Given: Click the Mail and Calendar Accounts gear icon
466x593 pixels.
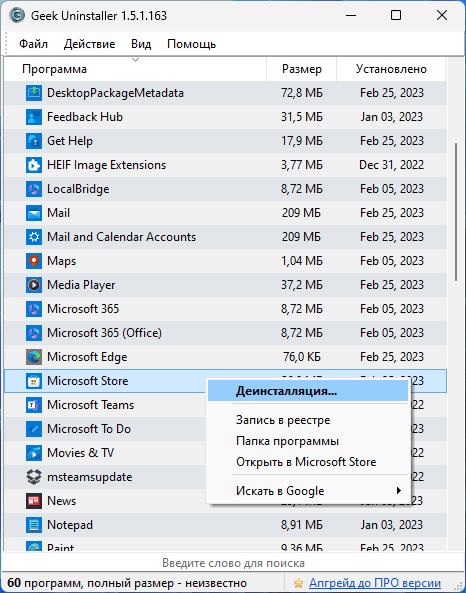Looking at the screenshot, I should [x=34, y=237].
